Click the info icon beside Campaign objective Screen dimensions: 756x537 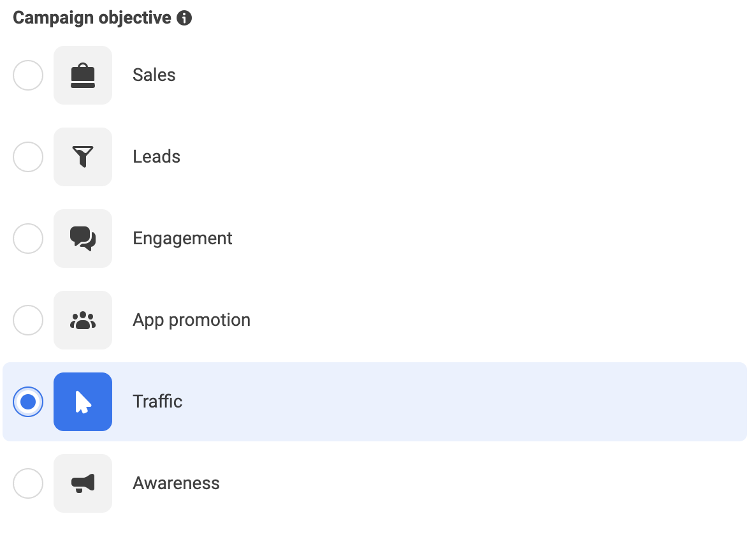point(184,18)
